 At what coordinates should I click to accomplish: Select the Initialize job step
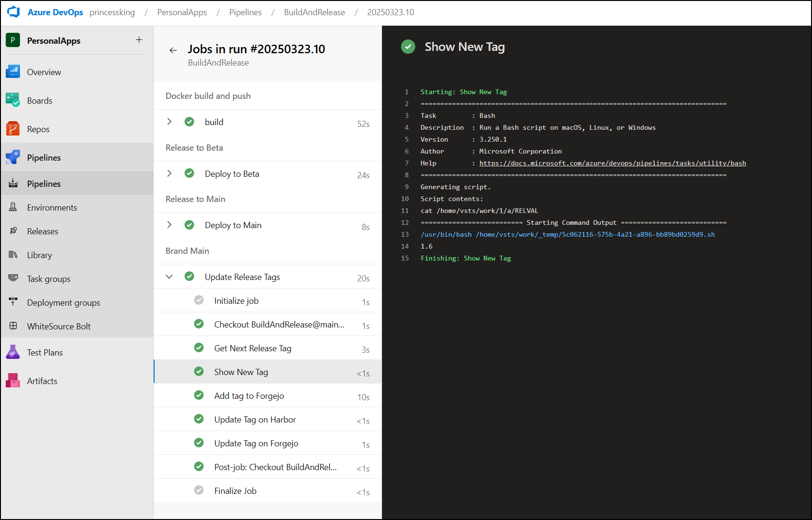[x=268, y=300]
